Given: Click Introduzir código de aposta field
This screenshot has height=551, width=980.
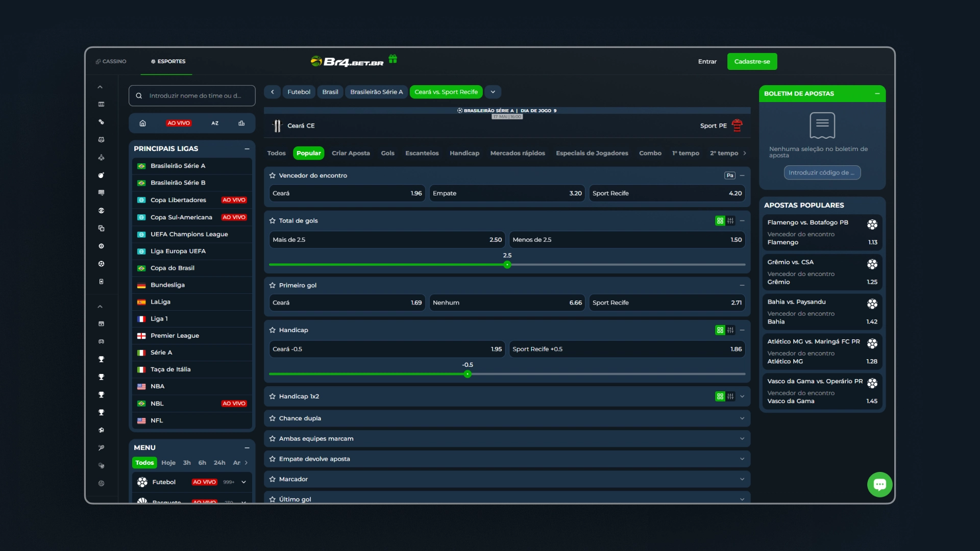Looking at the screenshot, I should (822, 172).
